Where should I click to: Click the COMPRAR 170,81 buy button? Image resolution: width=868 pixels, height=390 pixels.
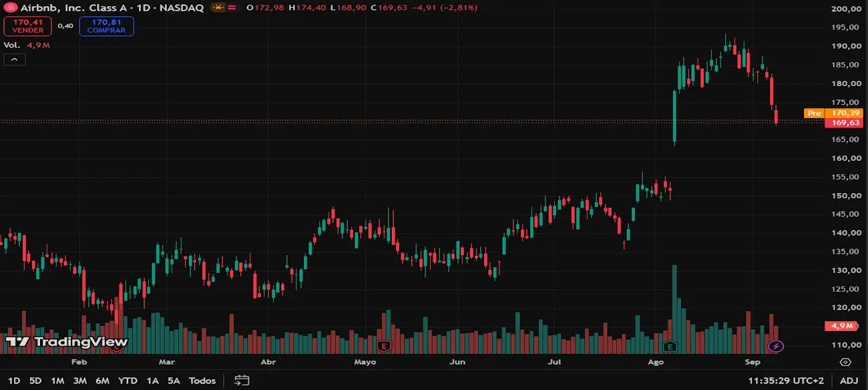coord(106,26)
